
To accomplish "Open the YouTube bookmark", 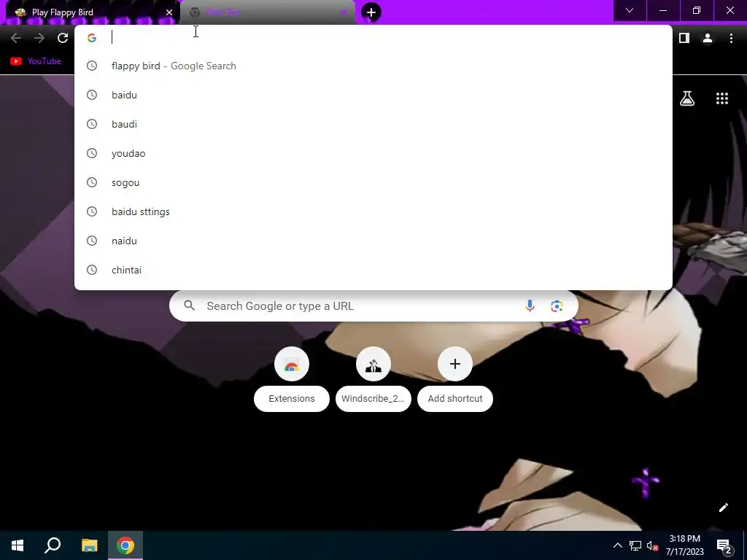I will (36, 61).
